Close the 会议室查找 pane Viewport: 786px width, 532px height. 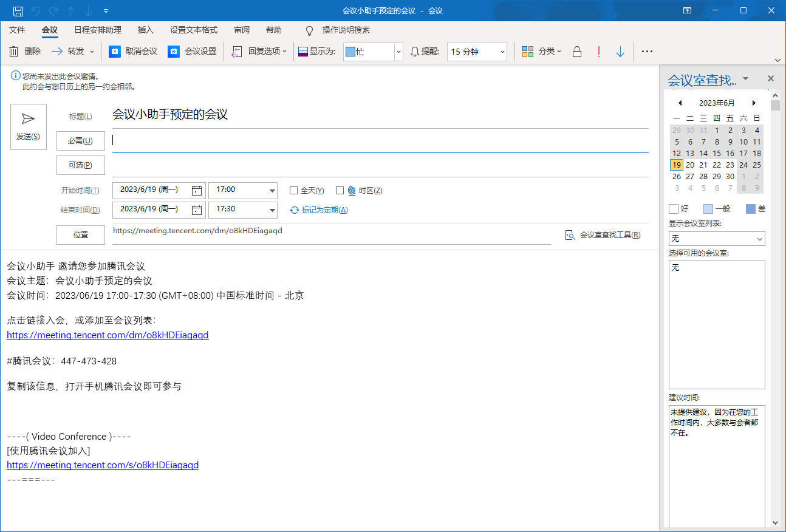[x=771, y=78]
